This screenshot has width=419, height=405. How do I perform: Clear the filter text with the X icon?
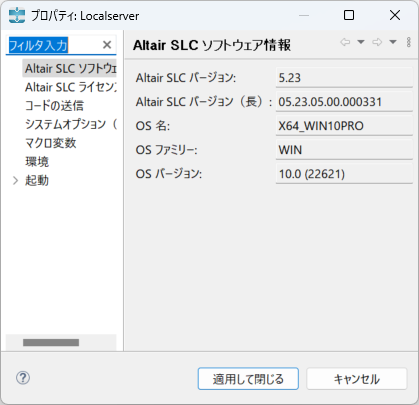click(107, 45)
